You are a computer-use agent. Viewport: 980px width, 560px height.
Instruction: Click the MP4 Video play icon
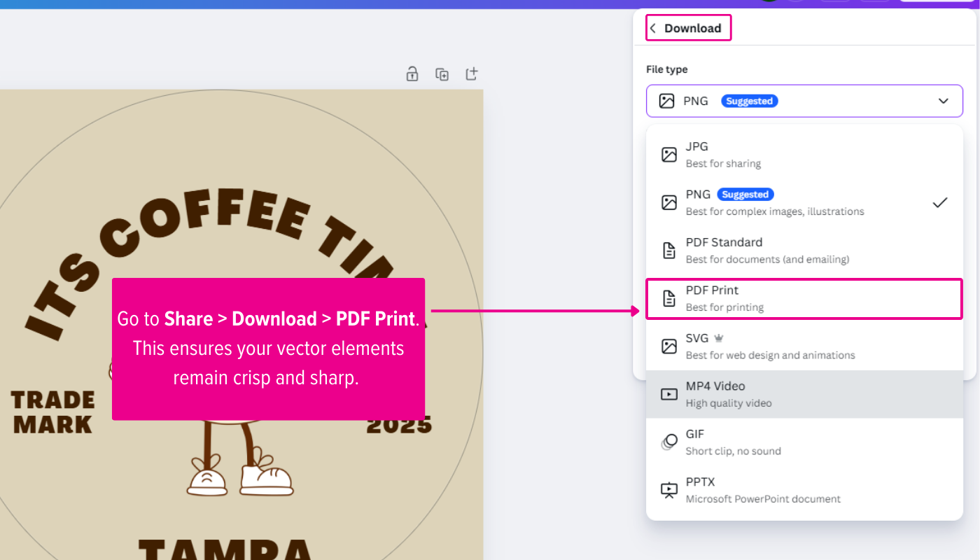pos(667,393)
